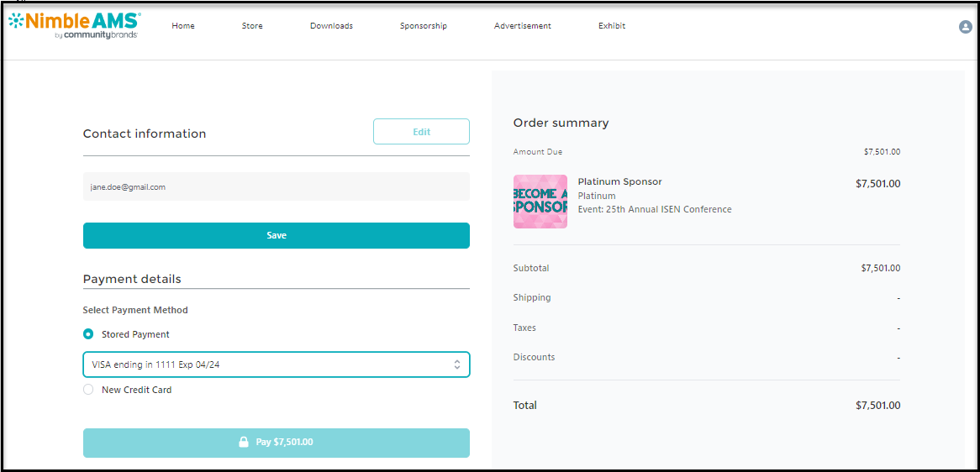Open the user profile icon
980x472 pixels.
point(965,27)
